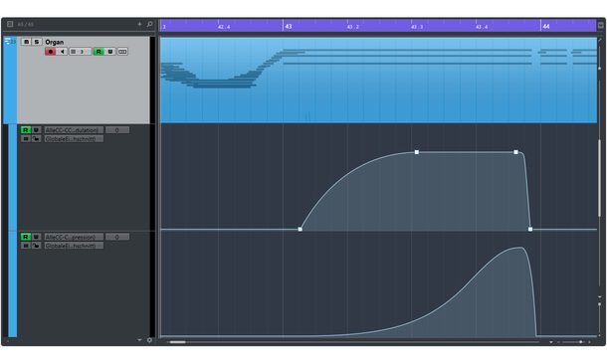The width and height of the screenshot is (607, 364).
Task: Open vertical zoom presets arrow on right edge
Action: click(600, 296)
